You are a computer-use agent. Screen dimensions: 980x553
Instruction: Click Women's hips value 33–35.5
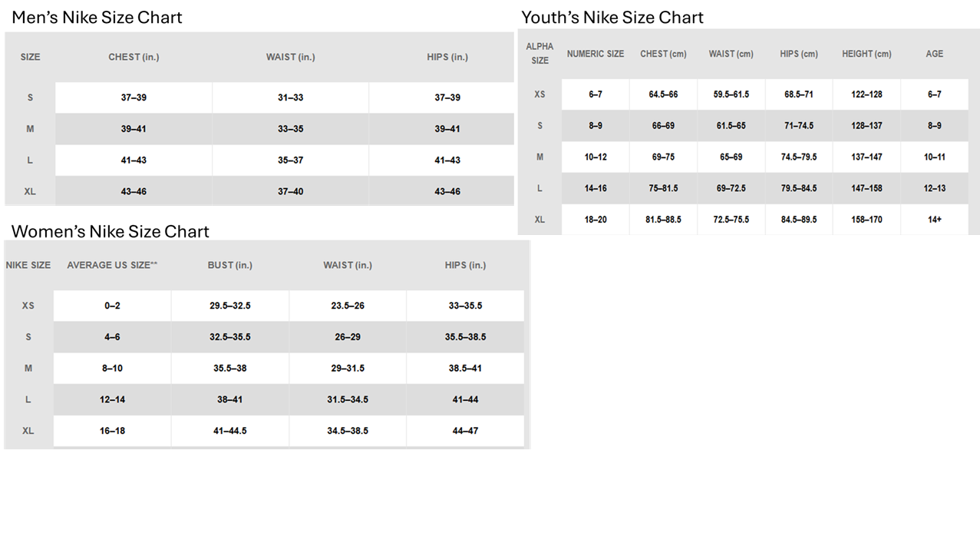(465, 306)
